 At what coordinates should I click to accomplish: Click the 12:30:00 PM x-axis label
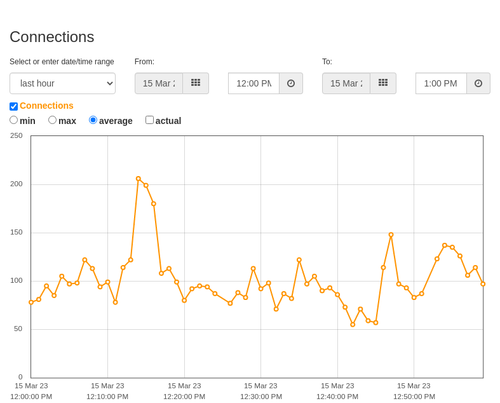pyautogui.click(x=261, y=397)
